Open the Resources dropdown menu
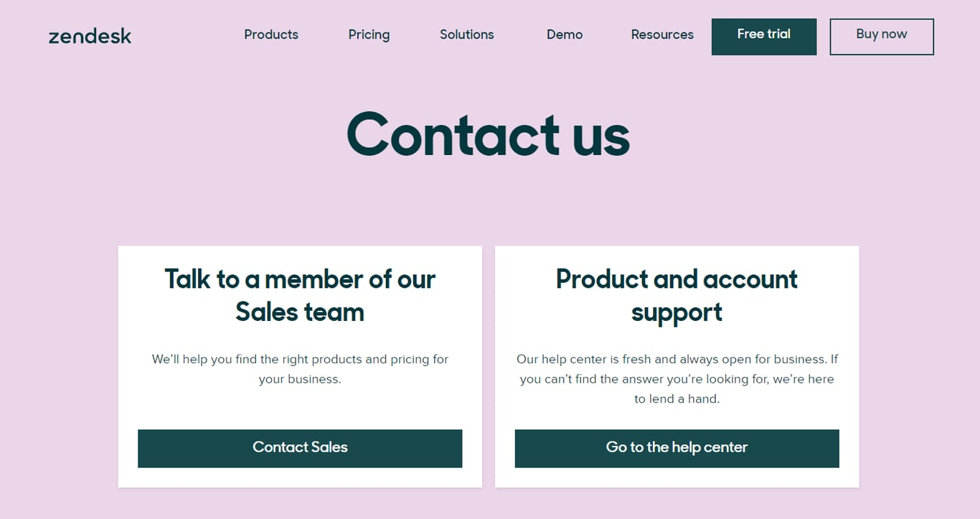Viewport: 980px width, 519px height. click(x=662, y=34)
